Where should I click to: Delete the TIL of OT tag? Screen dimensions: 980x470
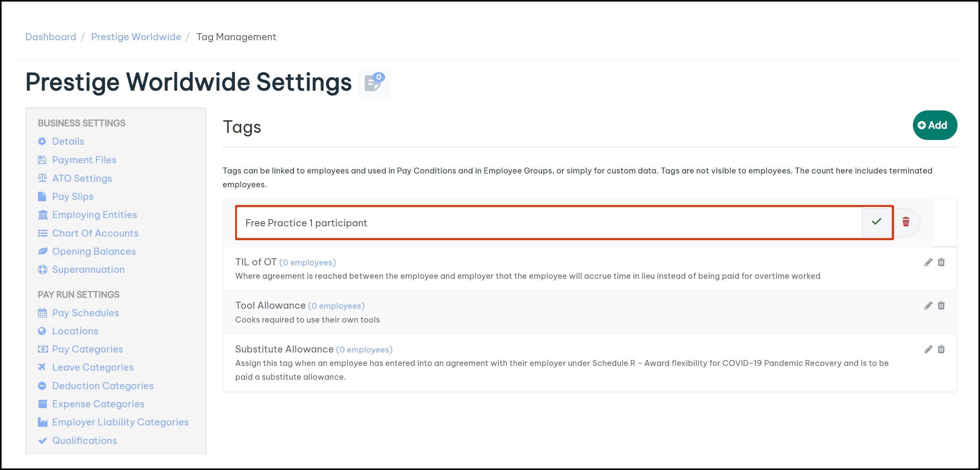(941, 262)
